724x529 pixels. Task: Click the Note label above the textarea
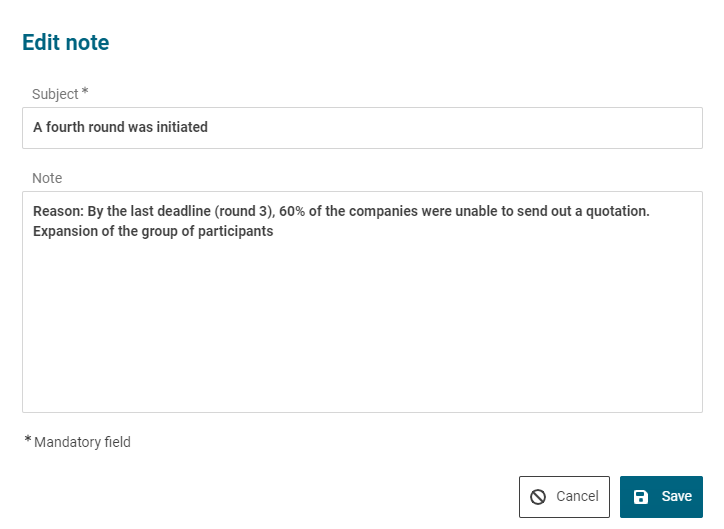(x=47, y=178)
